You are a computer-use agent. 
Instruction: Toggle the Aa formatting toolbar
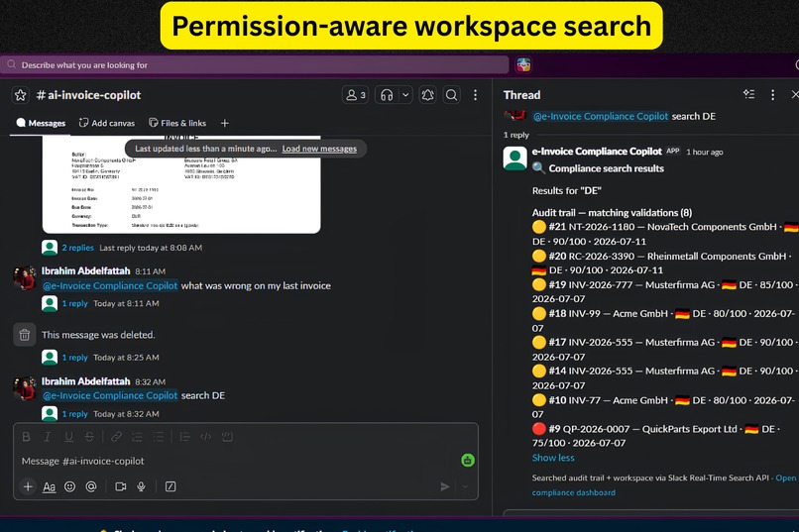point(49,486)
